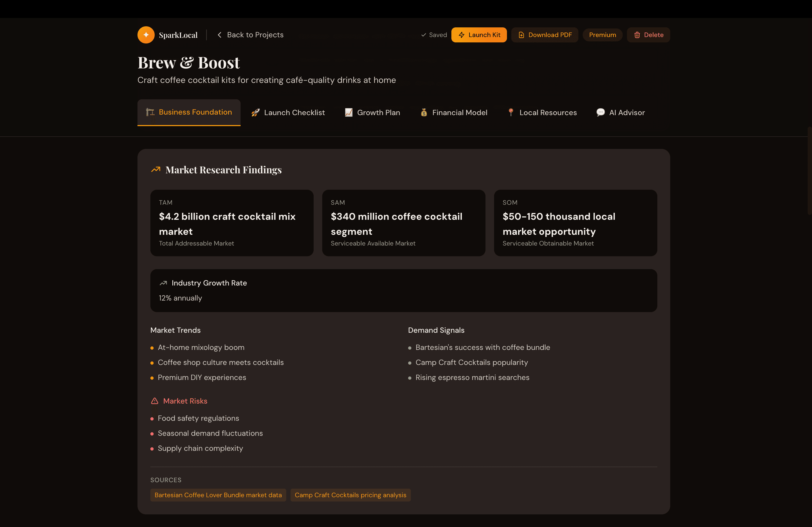Screen dimensions: 812x527
Task: Click the Premium button
Action: click(x=603, y=35)
